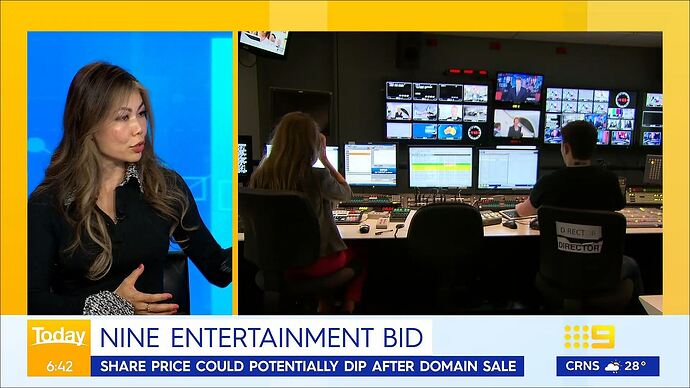The width and height of the screenshot is (690, 388).
Task: Click the test pattern circle tile
Action: 622,99
